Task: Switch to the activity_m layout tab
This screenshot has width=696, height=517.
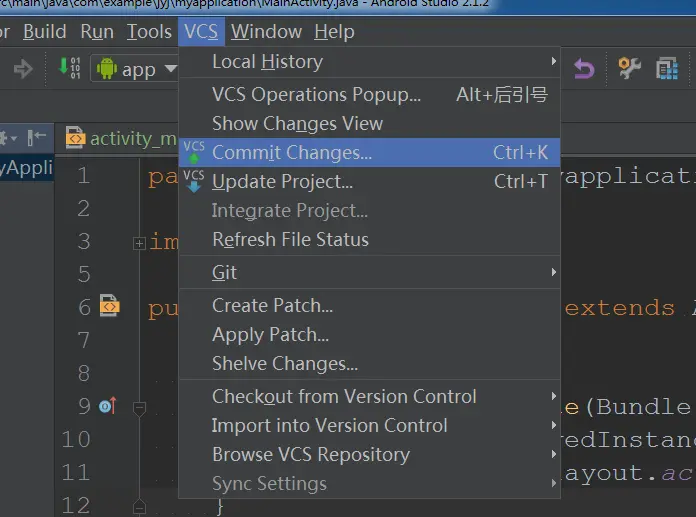Action: pos(121,138)
